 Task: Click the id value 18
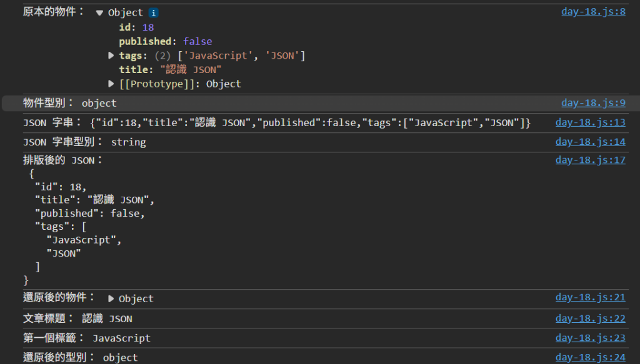click(147, 27)
